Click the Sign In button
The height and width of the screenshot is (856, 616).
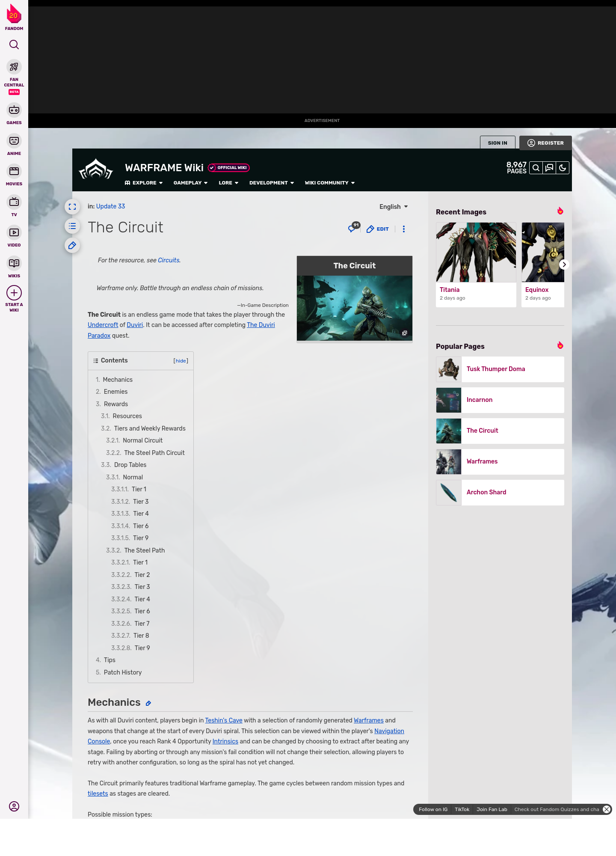[498, 143]
